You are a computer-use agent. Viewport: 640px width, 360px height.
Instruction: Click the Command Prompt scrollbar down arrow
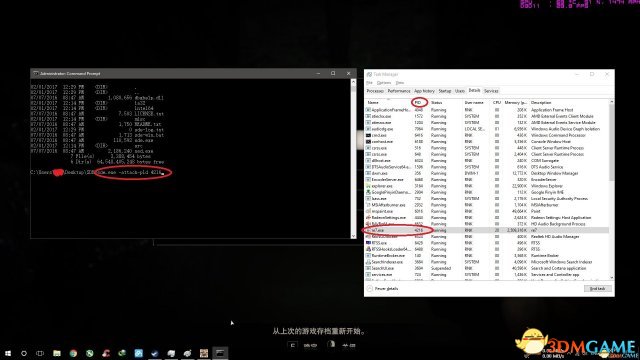coord(353,236)
